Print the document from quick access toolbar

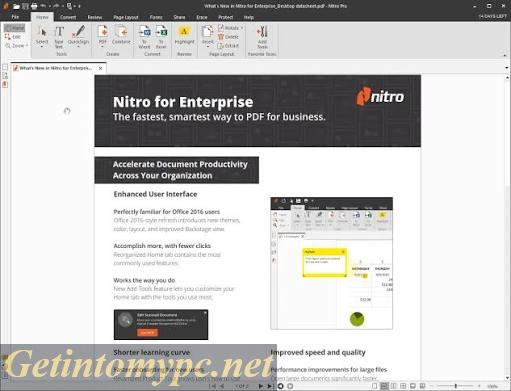pyautogui.click(x=34, y=6)
